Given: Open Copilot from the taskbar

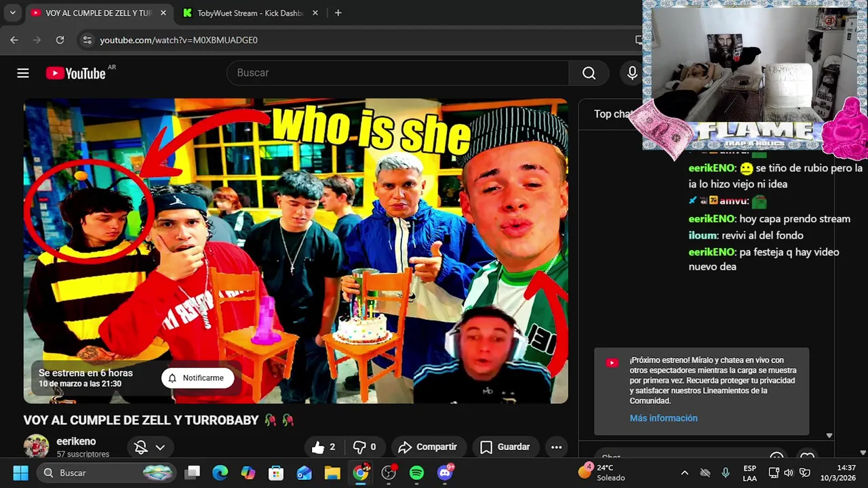Looking at the screenshot, I should tap(248, 472).
